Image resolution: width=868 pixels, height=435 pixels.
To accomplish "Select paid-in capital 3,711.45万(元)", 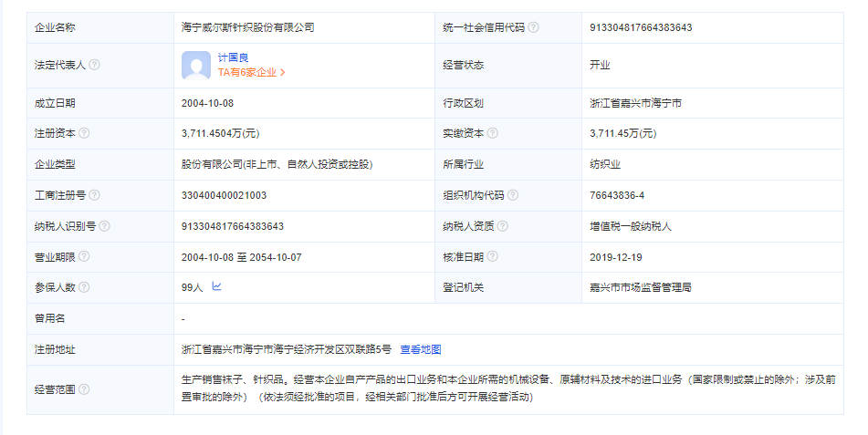I will [x=622, y=133].
